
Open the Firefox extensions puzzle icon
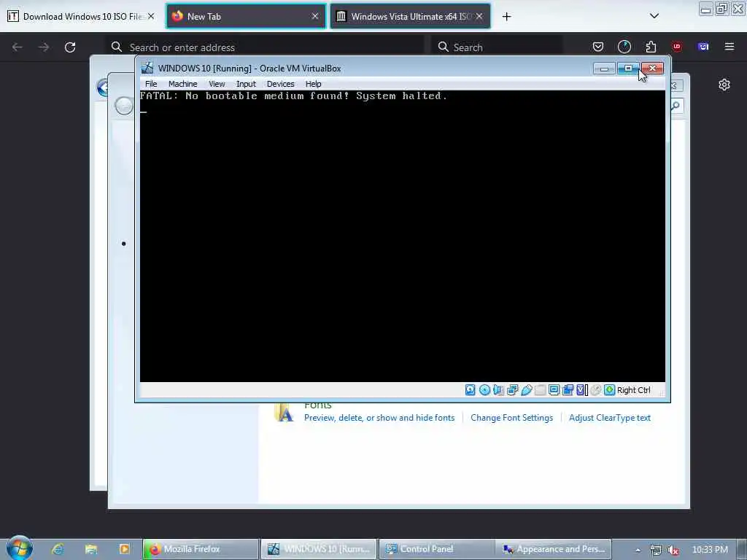(651, 47)
